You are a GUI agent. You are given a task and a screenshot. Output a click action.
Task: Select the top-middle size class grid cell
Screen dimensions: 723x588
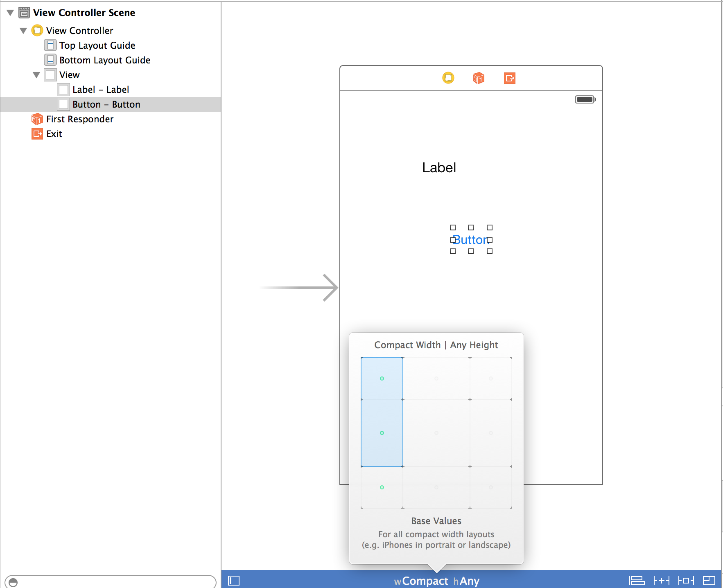click(436, 378)
